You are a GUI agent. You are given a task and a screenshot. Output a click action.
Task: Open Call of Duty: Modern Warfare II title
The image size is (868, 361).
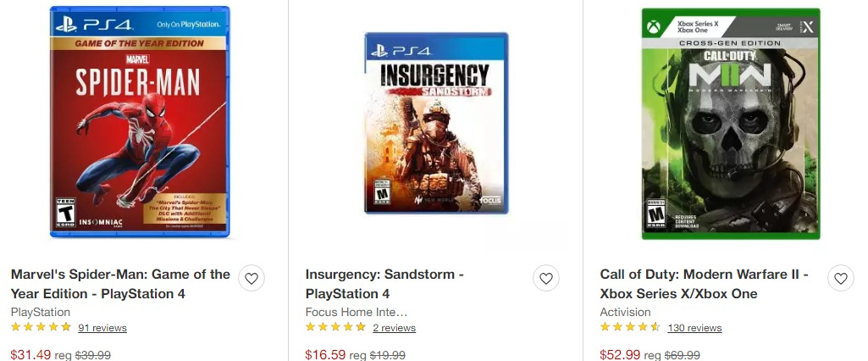coord(704,284)
